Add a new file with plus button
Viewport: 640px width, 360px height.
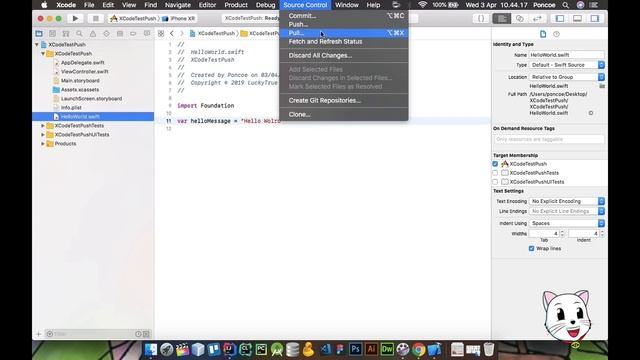pos(39,334)
